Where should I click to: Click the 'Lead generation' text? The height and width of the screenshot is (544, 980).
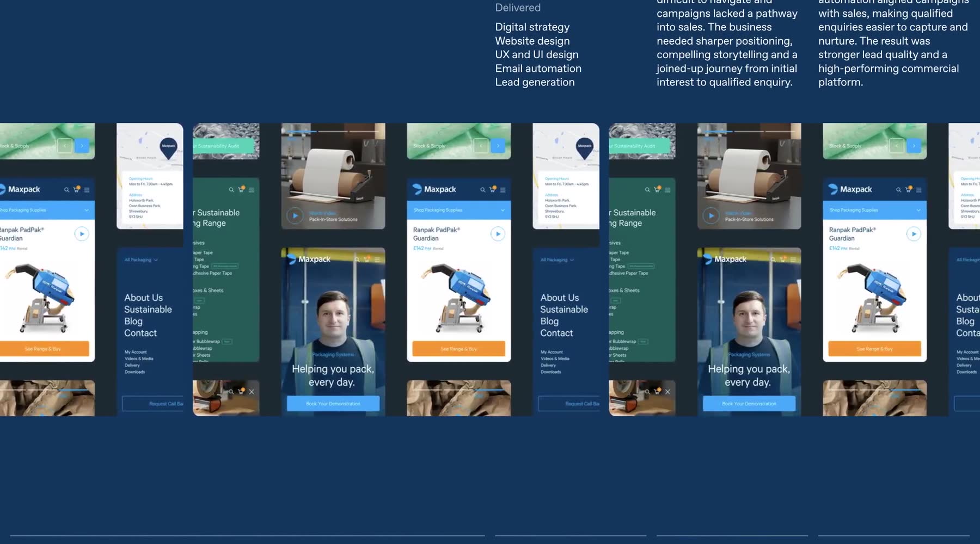535,82
